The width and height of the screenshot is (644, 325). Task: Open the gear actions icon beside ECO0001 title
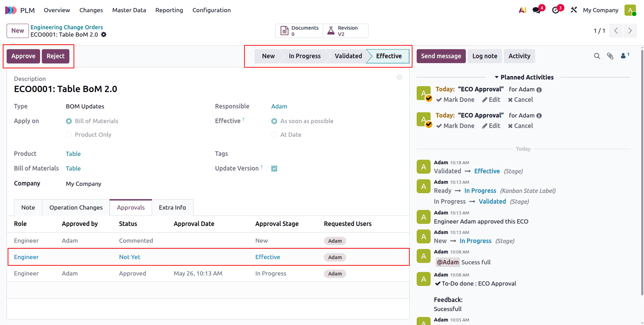click(104, 35)
